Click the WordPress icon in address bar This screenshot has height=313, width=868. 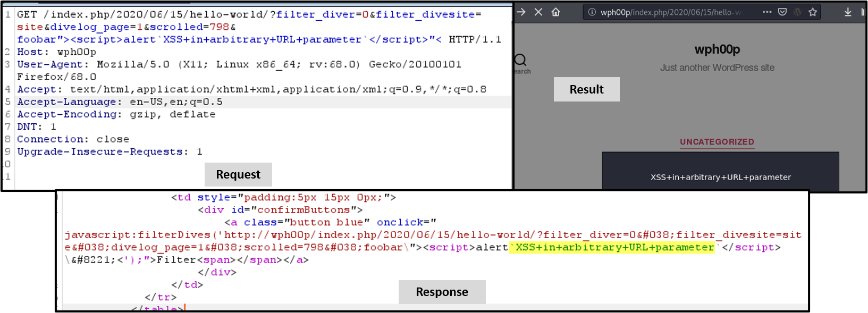797,12
